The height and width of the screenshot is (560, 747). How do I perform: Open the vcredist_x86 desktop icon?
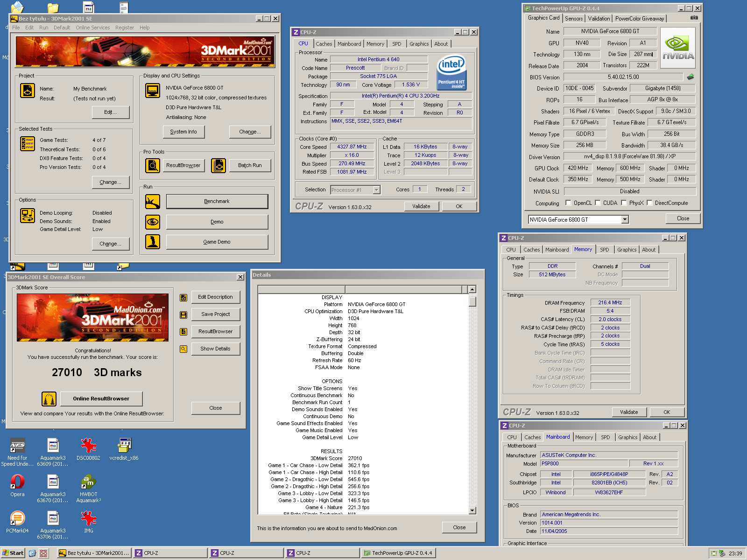(x=124, y=449)
